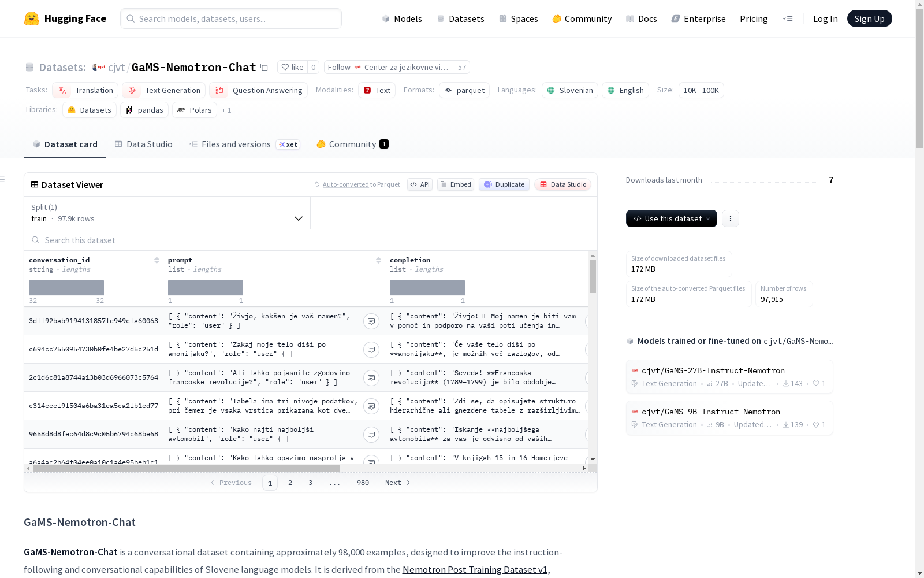Image resolution: width=924 pixels, height=578 pixels.
Task: Open the Models nav item
Action: point(402,18)
